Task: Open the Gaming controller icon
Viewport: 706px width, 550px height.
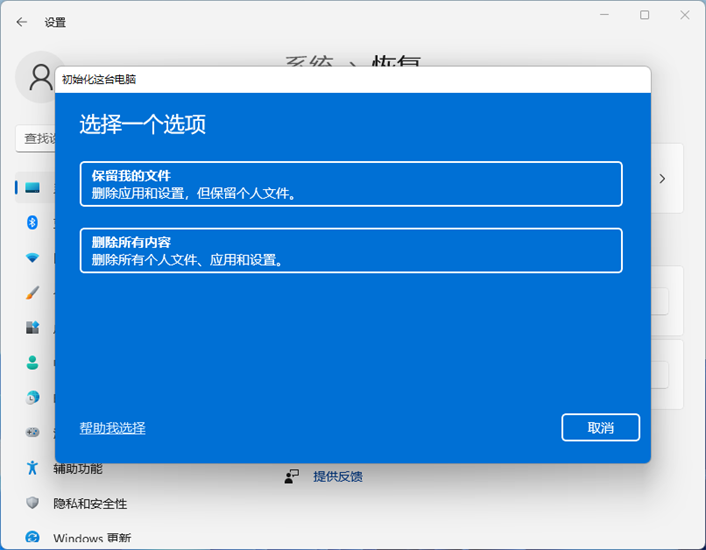Action: (32, 432)
